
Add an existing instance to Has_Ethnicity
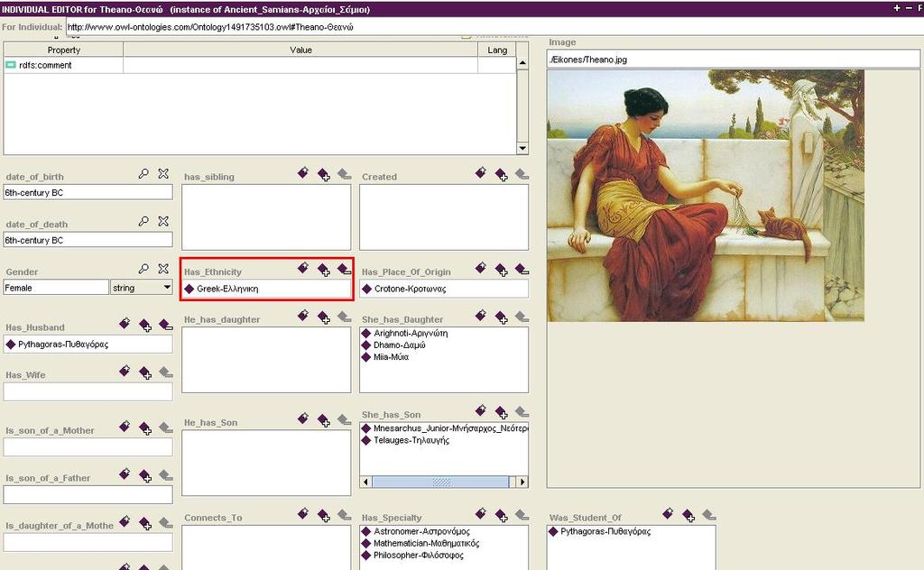click(x=324, y=270)
